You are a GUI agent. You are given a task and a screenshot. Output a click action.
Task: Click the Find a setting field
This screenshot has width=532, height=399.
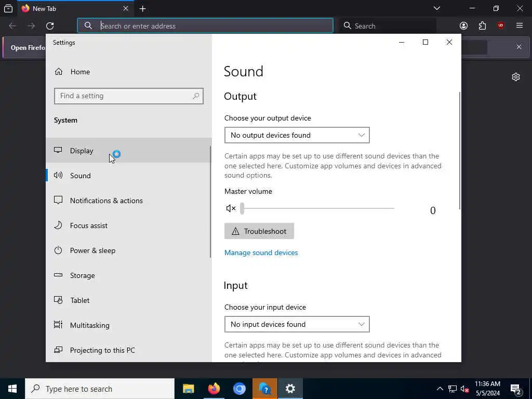tap(129, 96)
